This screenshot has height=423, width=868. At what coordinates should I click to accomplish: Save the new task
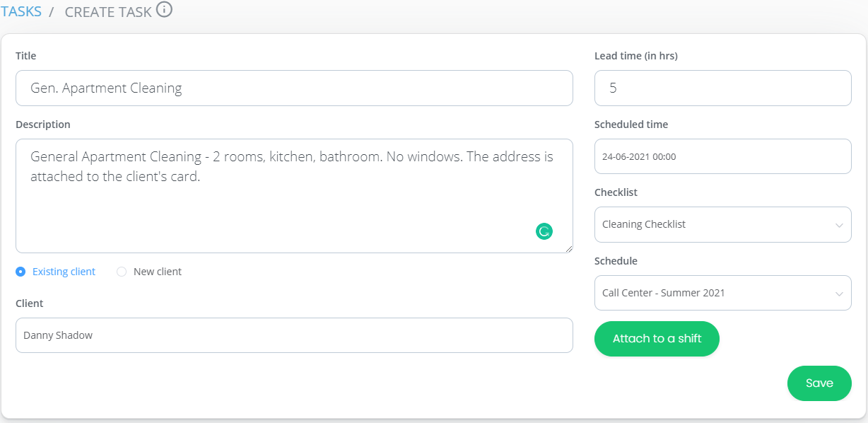click(x=819, y=383)
